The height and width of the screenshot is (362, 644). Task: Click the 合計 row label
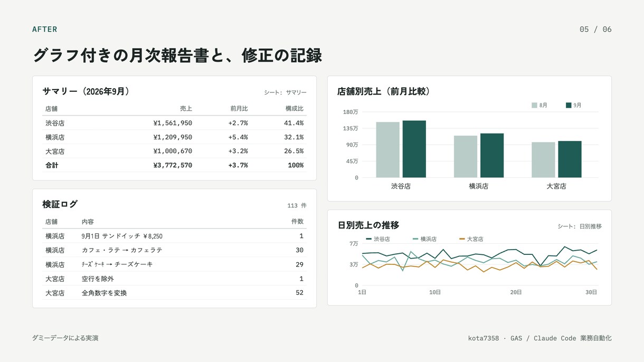point(52,166)
